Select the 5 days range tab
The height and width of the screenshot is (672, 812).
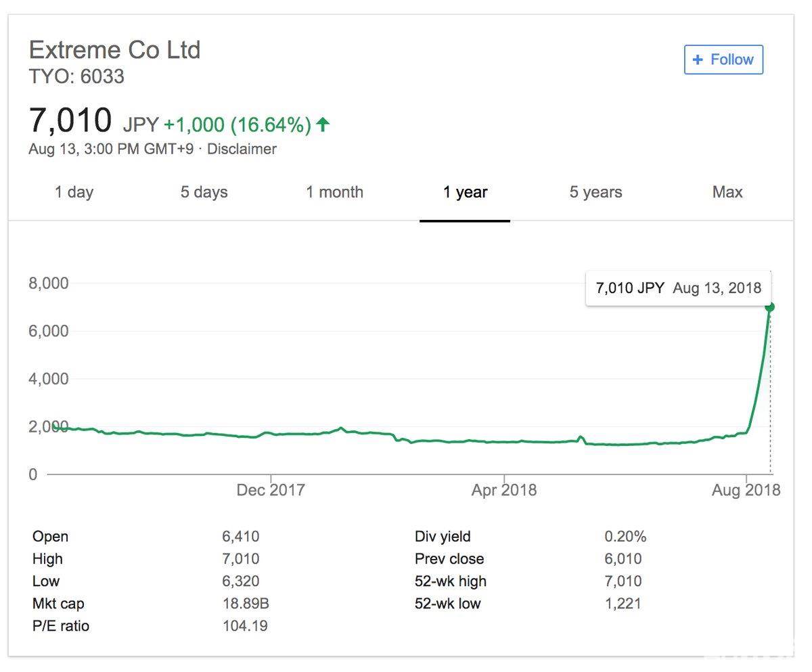point(204,192)
